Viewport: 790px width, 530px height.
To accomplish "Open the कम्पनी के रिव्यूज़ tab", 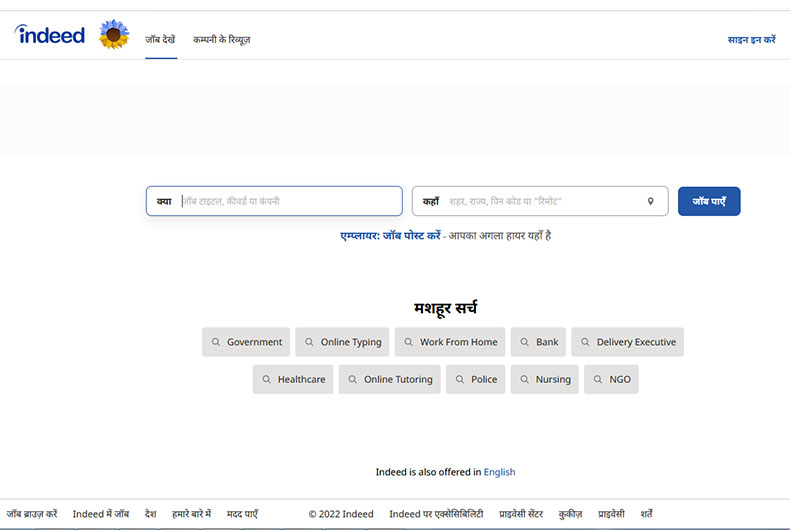I will (x=222, y=39).
